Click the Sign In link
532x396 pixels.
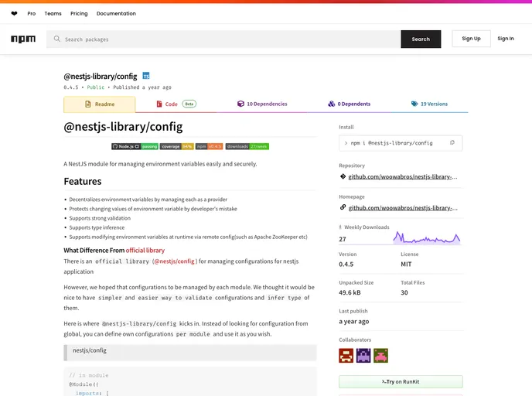pos(506,39)
